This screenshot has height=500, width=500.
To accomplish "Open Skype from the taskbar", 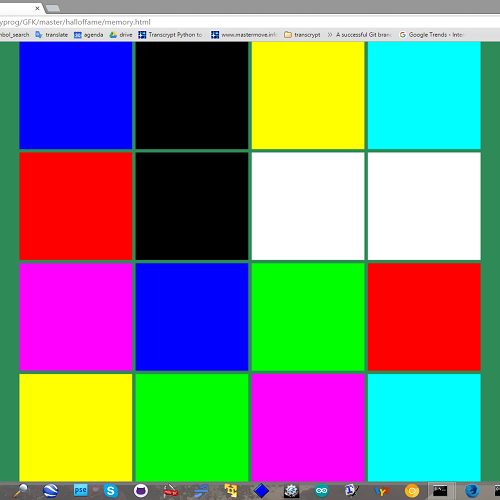I will (x=111, y=491).
